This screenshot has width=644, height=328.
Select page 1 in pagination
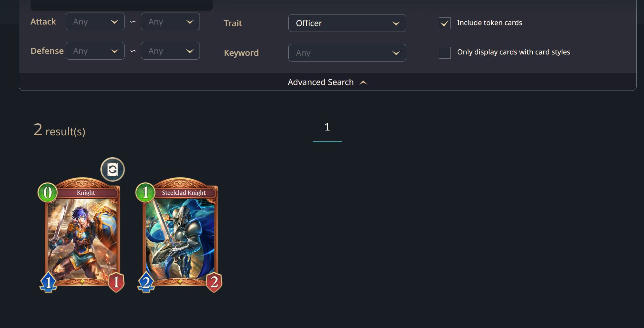pos(327,127)
